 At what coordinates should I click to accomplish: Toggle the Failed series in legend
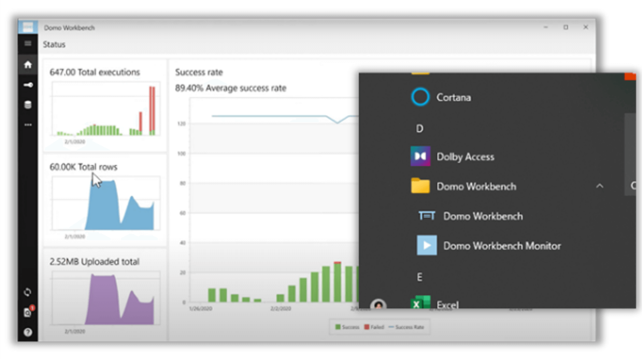pos(374,327)
